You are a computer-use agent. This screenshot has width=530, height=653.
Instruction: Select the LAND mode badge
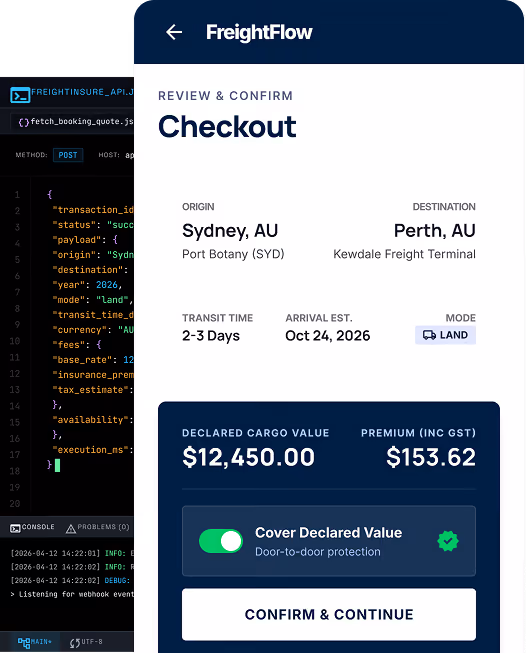(x=445, y=335)
